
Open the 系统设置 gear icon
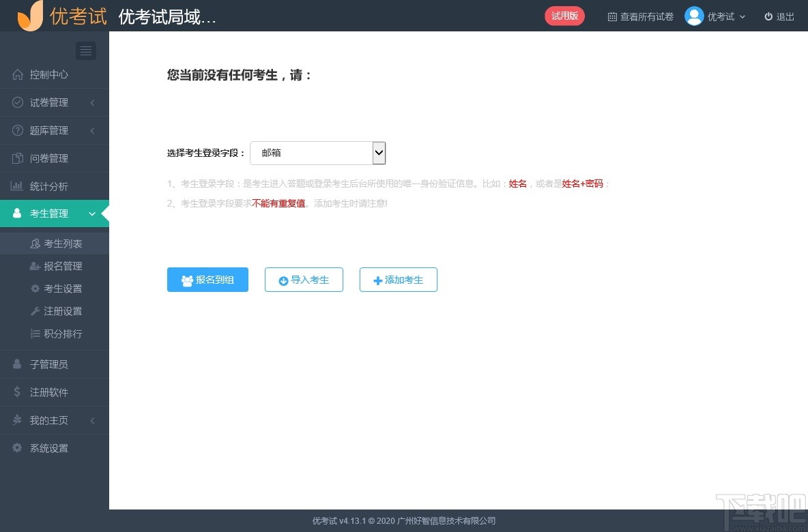point(16,447)
